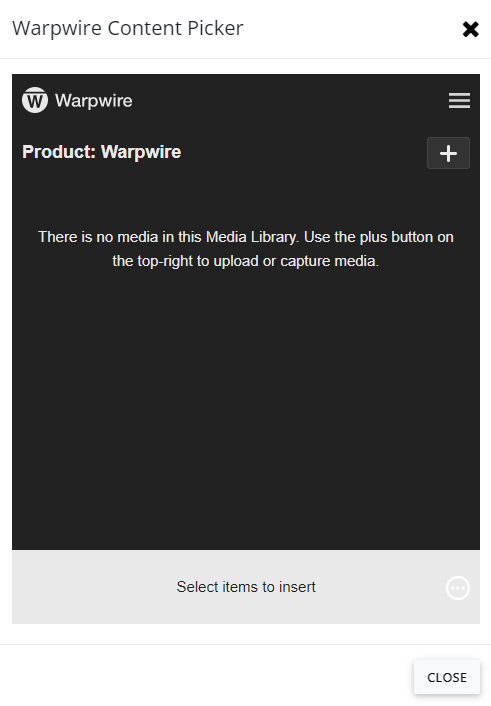Image resolution: width=491 pixels, height=706 pixels.
Task: Click the "Warpwire Content Picker" dialog title
Action: click(127, 28)
